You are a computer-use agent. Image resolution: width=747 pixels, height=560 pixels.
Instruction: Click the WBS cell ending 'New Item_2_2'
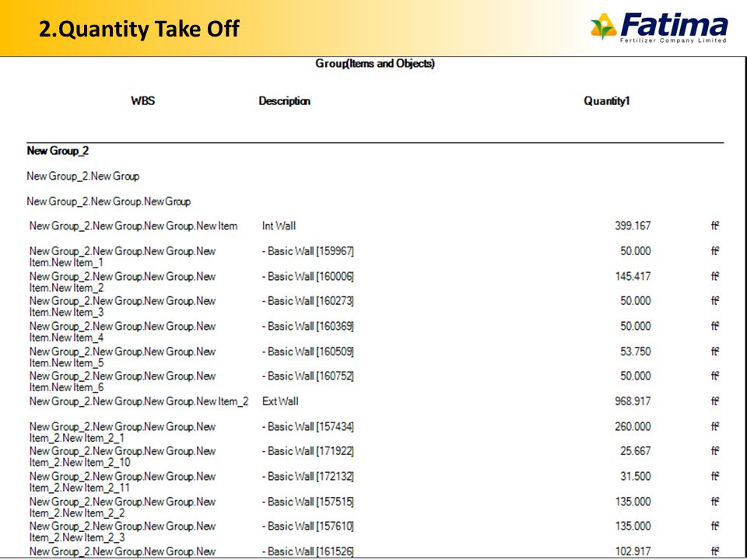pos(122,507)
